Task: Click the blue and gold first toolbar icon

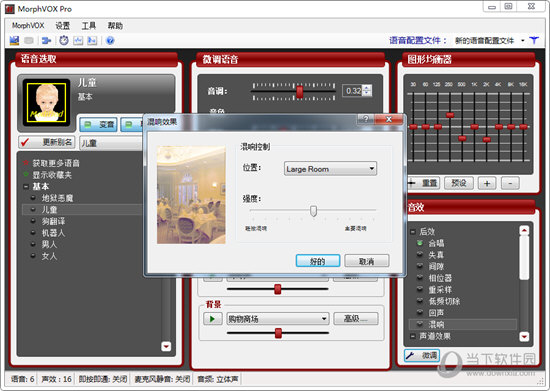Action: click(x=14, y=40)
